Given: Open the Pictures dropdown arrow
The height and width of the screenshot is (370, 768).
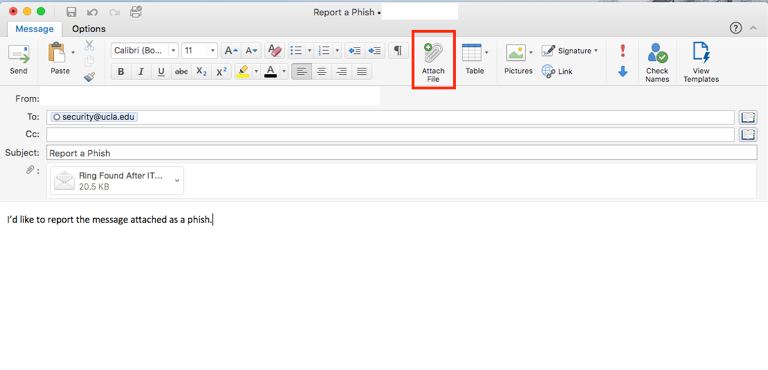Looking at the screenshot, I should point(531,52).
